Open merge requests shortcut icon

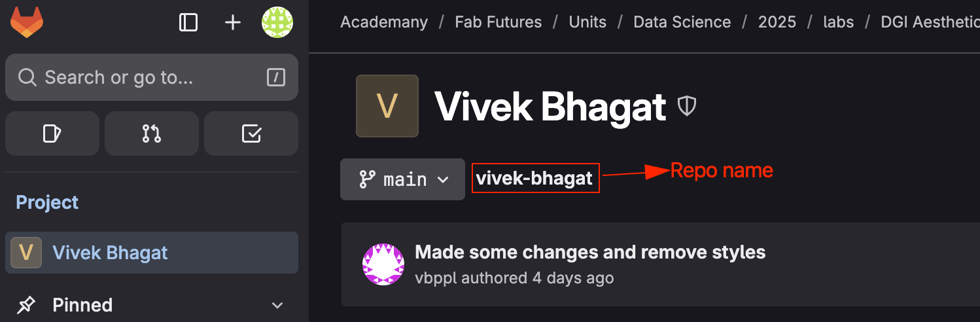tap(152, 134)
